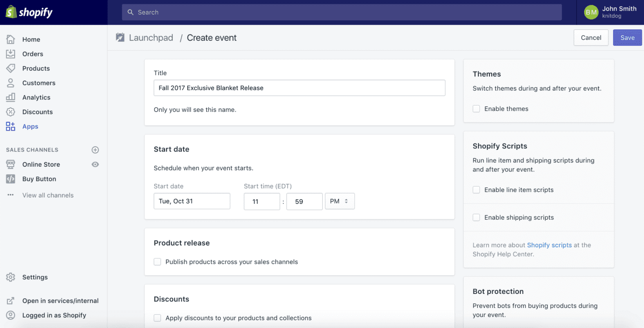Add a sales channel with plus icon
The height and width of the screenshot is (328, 644).
click(x=95, y=150)
